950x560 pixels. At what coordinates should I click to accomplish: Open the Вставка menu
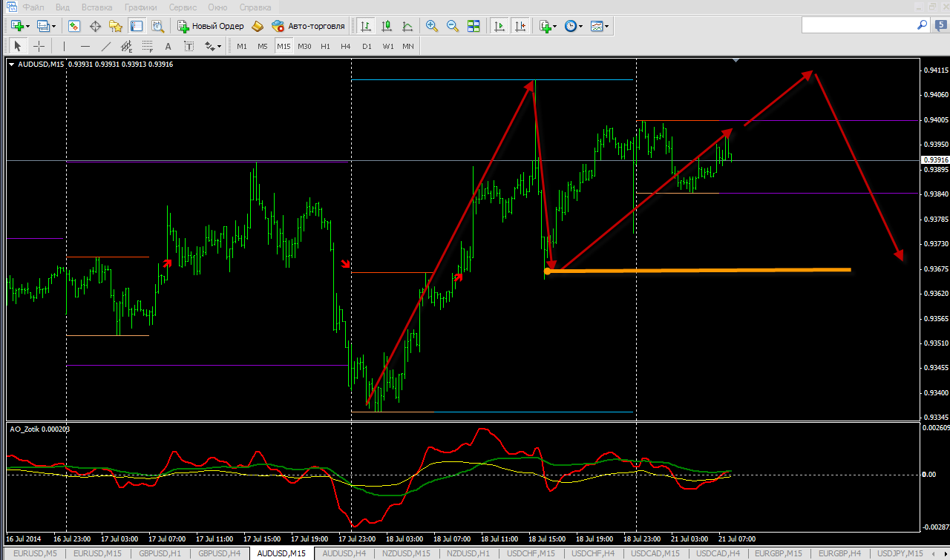97,7
